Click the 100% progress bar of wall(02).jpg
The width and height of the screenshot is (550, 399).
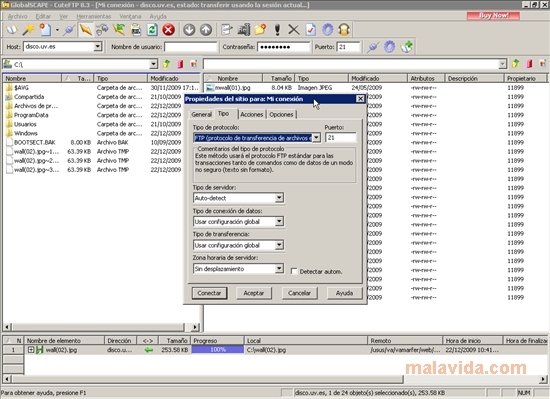pyautogui.click(x=218, y=350)
